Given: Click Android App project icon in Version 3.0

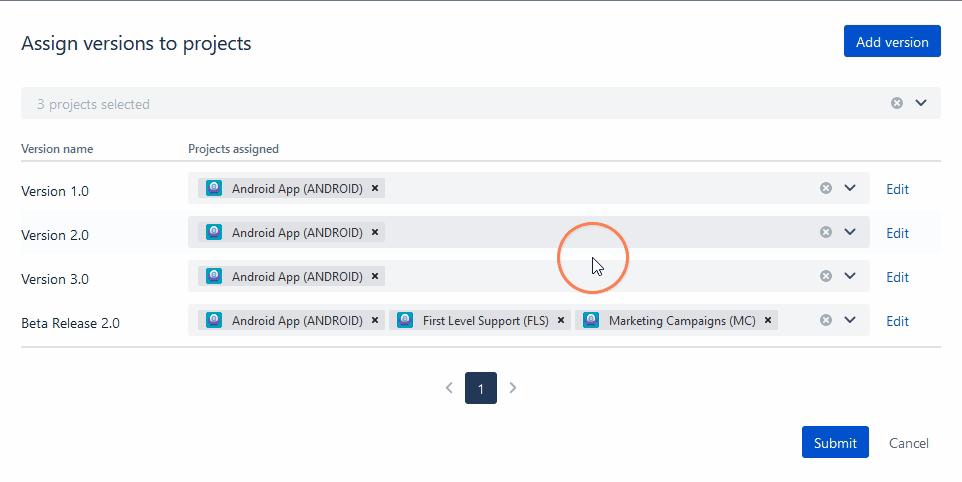Looking at the screenshot, I should 214,276.
